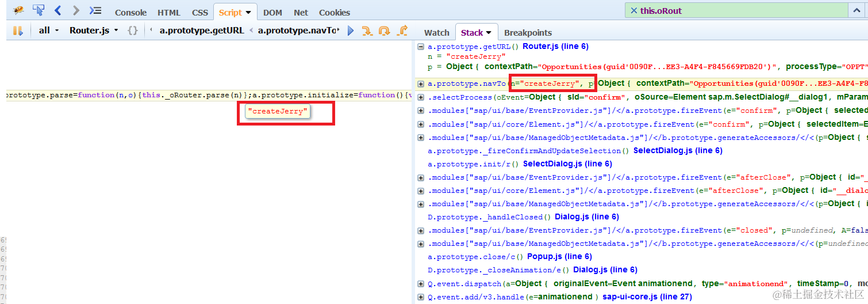This screenshot has height=304, width=868.
Task: Select a.prototype.getURL in the breadcrumb
Action: pos(202,31)
